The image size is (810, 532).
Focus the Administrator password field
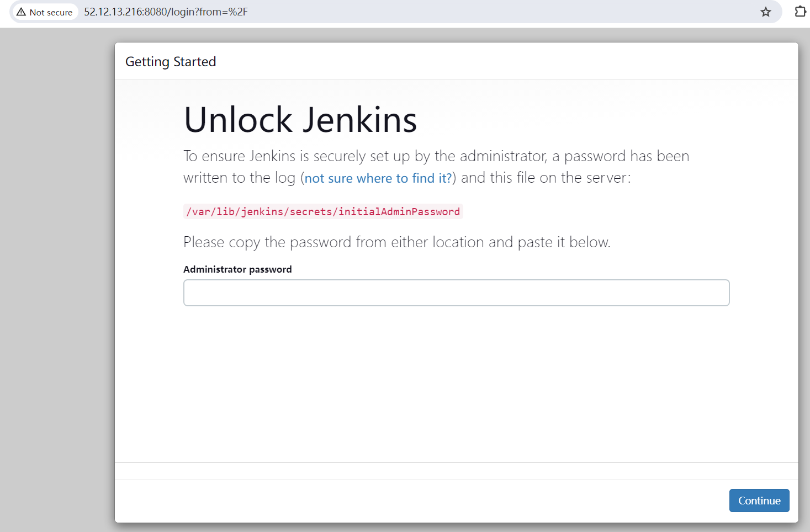point(456,292)
